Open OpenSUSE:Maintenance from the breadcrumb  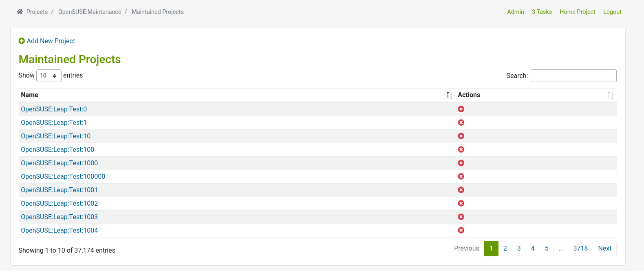(x=90, y=12)
